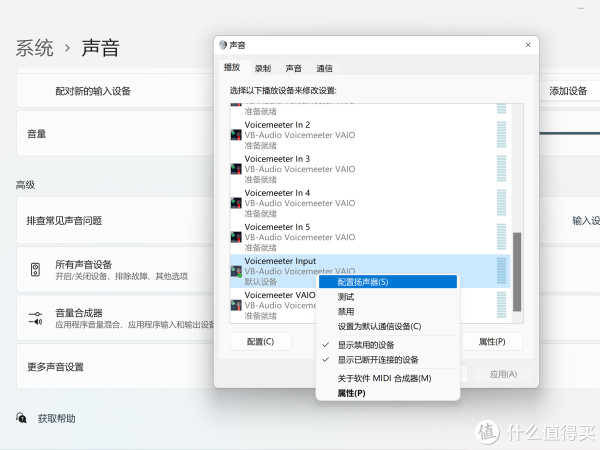Click the Voicemeeter In 2 device icon
The image size is (600, 450).
pos(236,133)
